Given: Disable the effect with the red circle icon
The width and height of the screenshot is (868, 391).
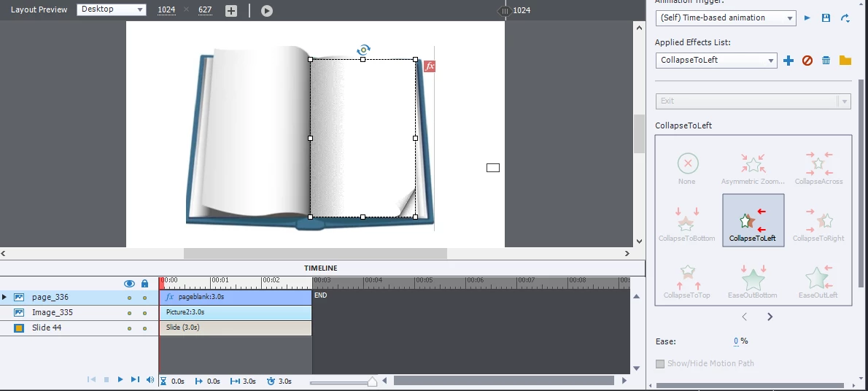Looking at the screenshot, I should tap(807, 61).
